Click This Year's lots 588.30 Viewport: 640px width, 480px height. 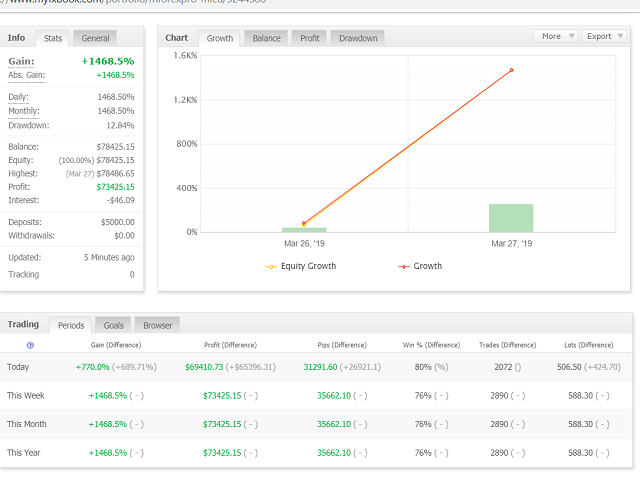(x=580, y=453)
